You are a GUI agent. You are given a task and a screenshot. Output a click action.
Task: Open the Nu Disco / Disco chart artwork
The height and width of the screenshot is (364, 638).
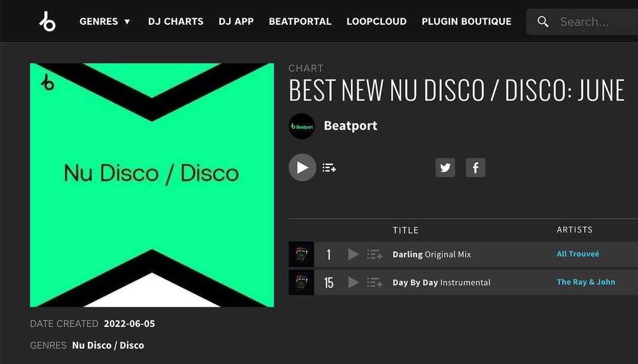pos(152,185)
